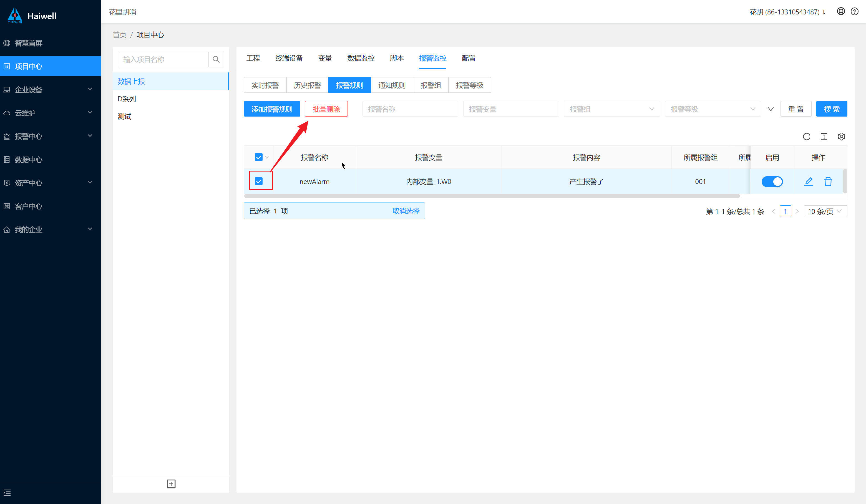Open the 报警等级 sub-tab
The width and height of the screenshot is (866, 504).
(469, 85)
